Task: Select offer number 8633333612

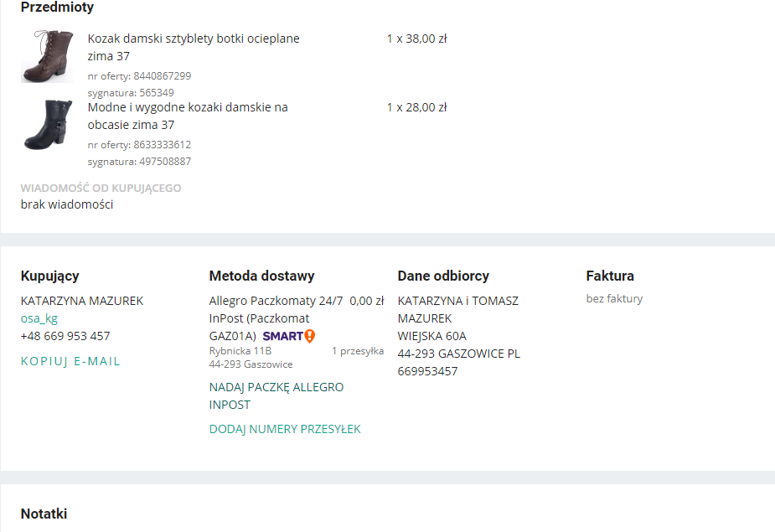Action: 162,144
